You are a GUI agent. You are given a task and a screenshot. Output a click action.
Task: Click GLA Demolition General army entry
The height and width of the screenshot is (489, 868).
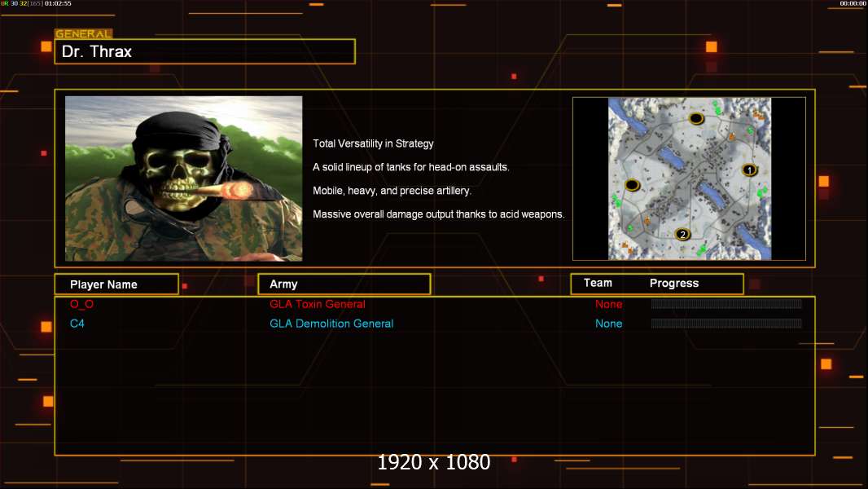click(x=331, y=324)
